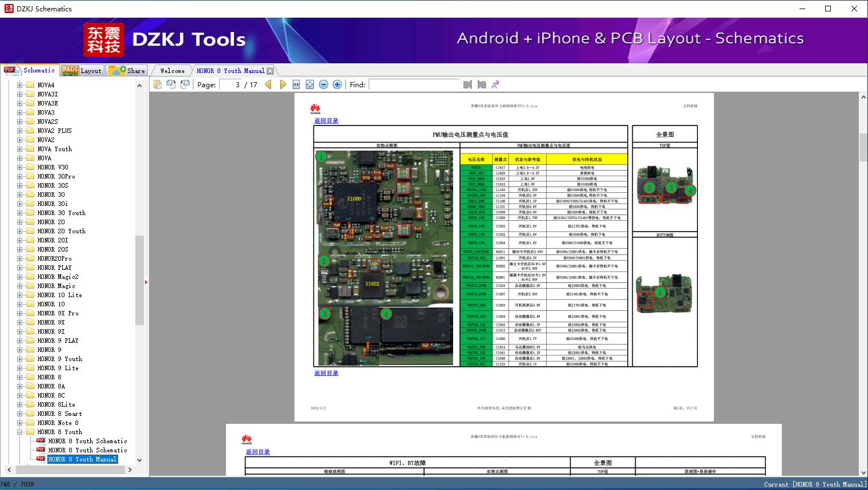Click the 返回目录 link below the PMU table

click(x=326, y=373)
